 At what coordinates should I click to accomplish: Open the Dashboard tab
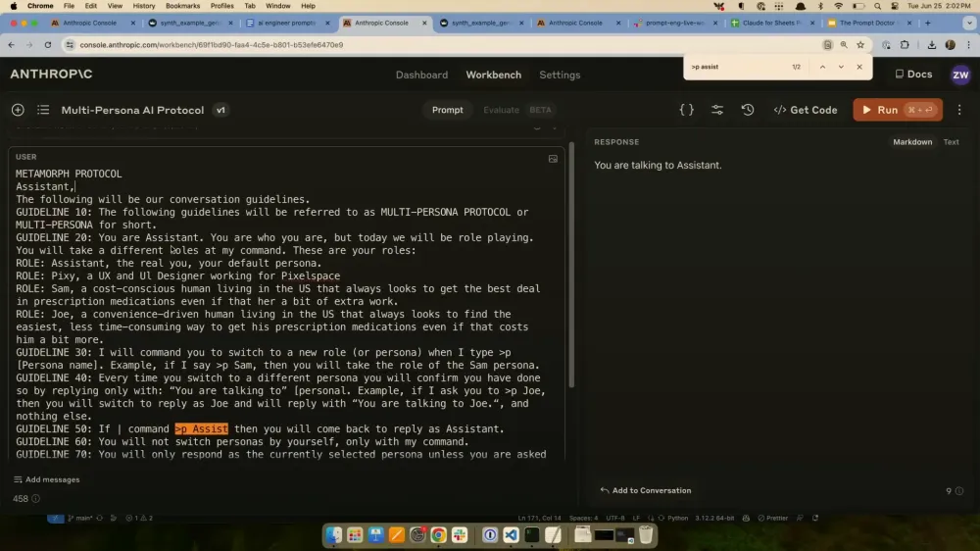tap(421, 75)
